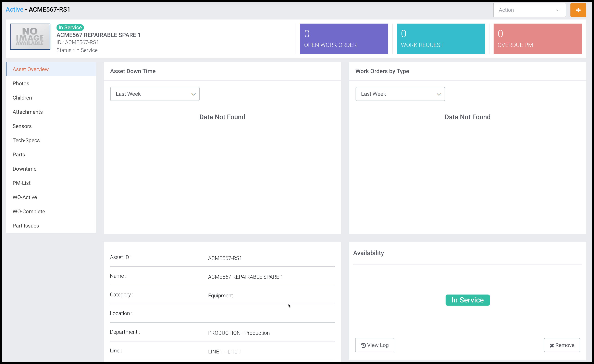Open the Sensors sidebar item
594x364 pixels.
click(22, 126)
